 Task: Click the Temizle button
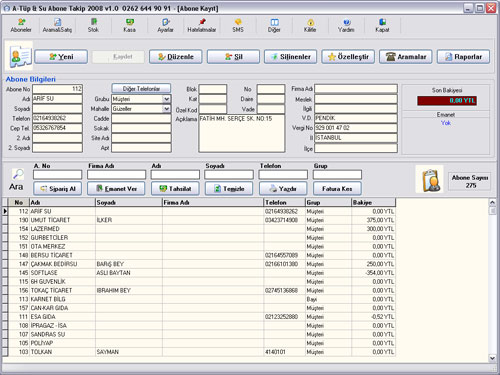click(x=229, y=189)
